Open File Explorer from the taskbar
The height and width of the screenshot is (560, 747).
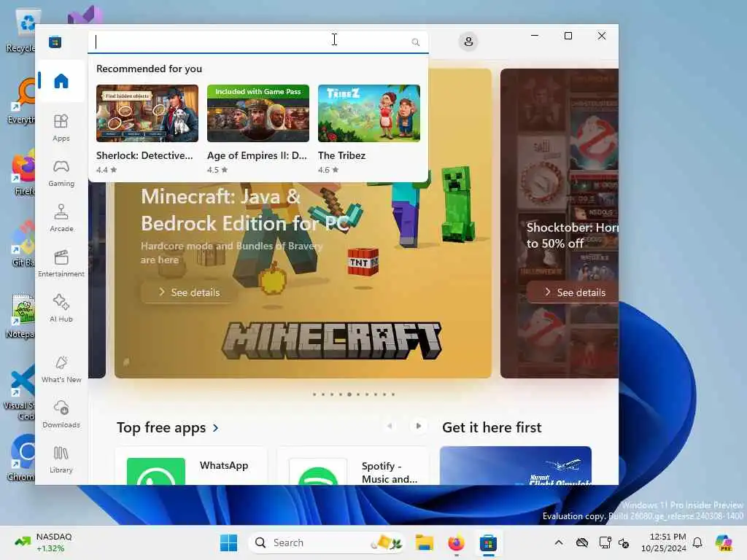point(424,542)
